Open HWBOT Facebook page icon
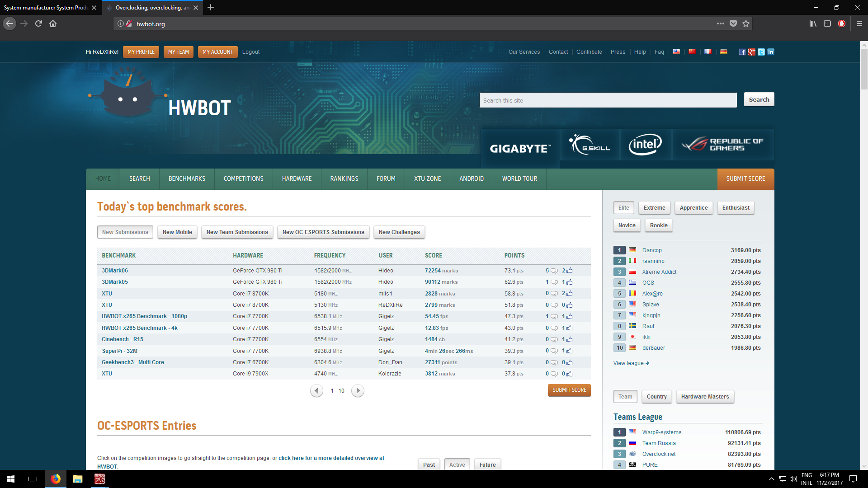Image resolution: width=868 pixels, height=488 pixels. (x=742, y=52)
